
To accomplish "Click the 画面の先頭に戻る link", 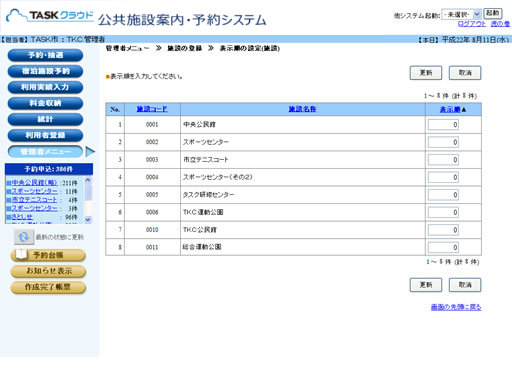I will (x=456, y=307).
